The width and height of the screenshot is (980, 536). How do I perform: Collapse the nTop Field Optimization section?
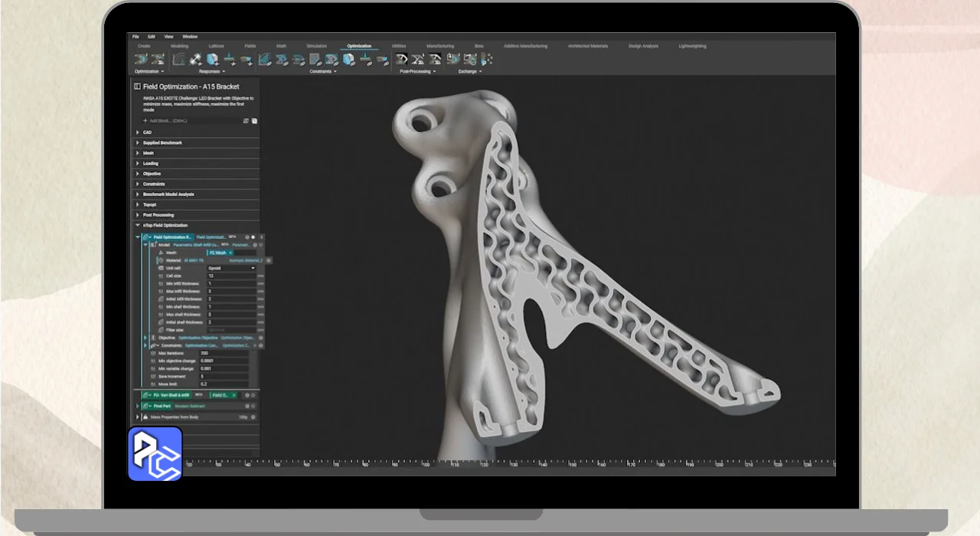[138, 225]
